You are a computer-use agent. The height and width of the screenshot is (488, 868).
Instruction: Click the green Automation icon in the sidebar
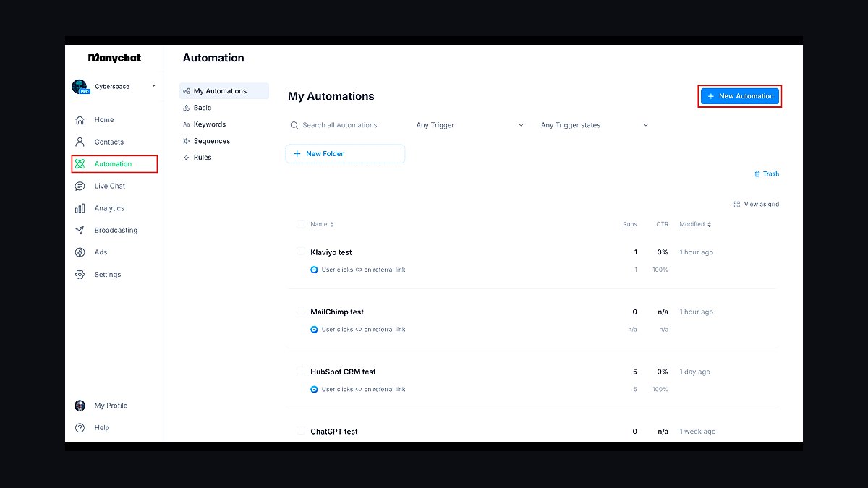80,164
